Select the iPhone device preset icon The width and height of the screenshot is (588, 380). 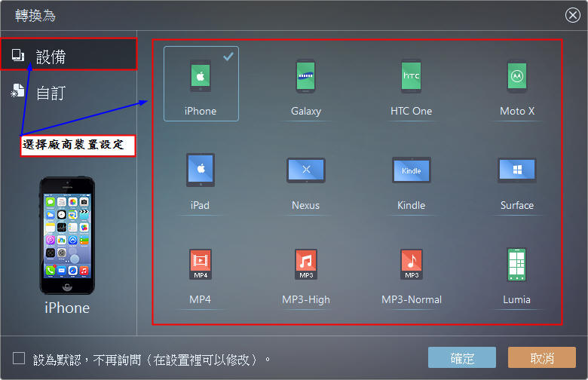pyautogui.click(x=201, y=77)
